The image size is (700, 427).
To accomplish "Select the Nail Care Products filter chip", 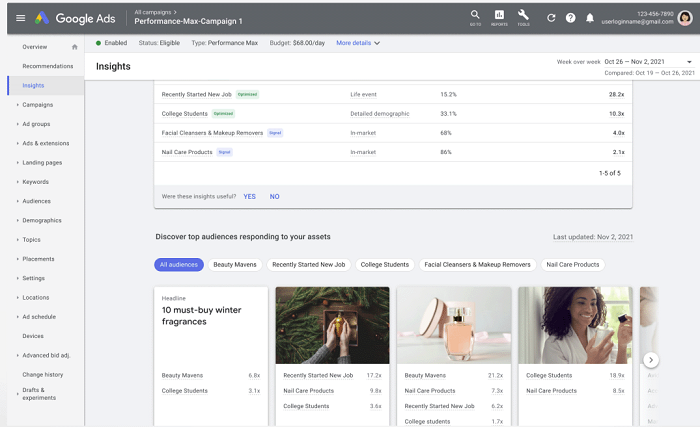I will pyautogui.click(x=573, y=264).
